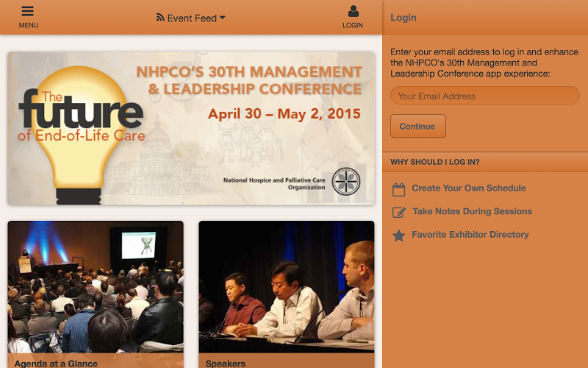This screenshot has height=368, width=588.
Task: Click the RSS feed icon beside Event Feed
Action: pos(160,17)
